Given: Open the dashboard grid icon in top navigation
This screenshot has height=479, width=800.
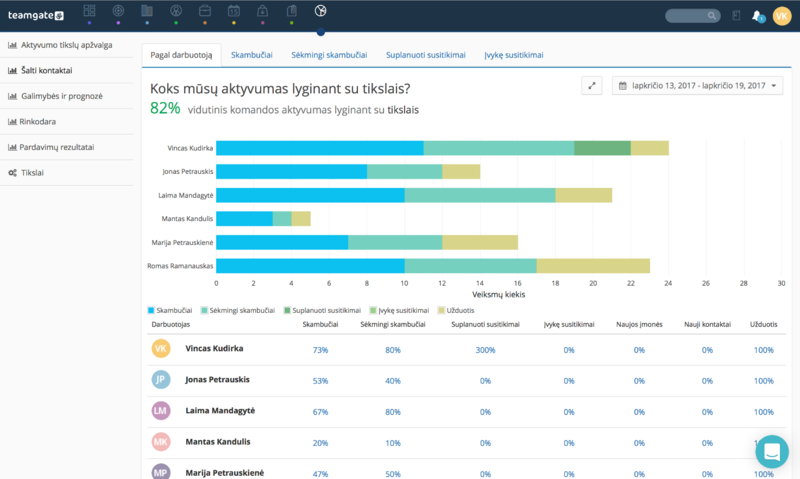Looking at the screenshot, I should click(89, 11).
